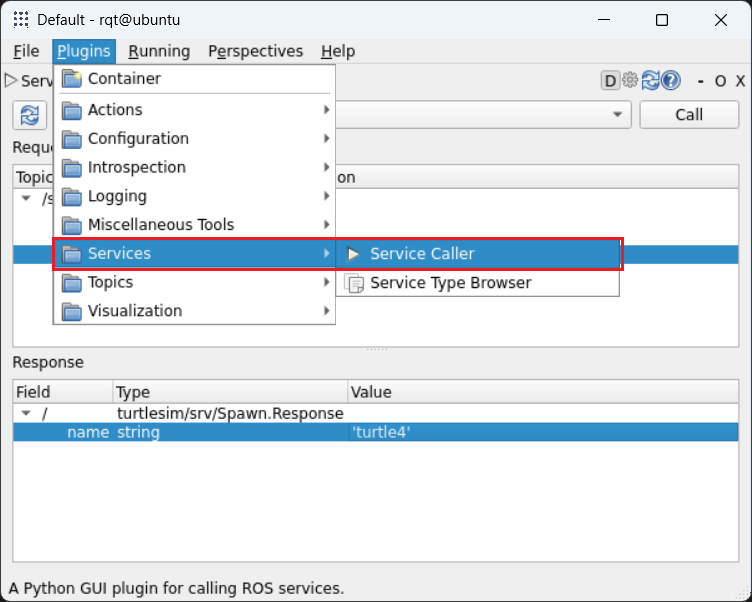Open the blue question mark help icon
The image size is (752, 602).
coord(671,81)
